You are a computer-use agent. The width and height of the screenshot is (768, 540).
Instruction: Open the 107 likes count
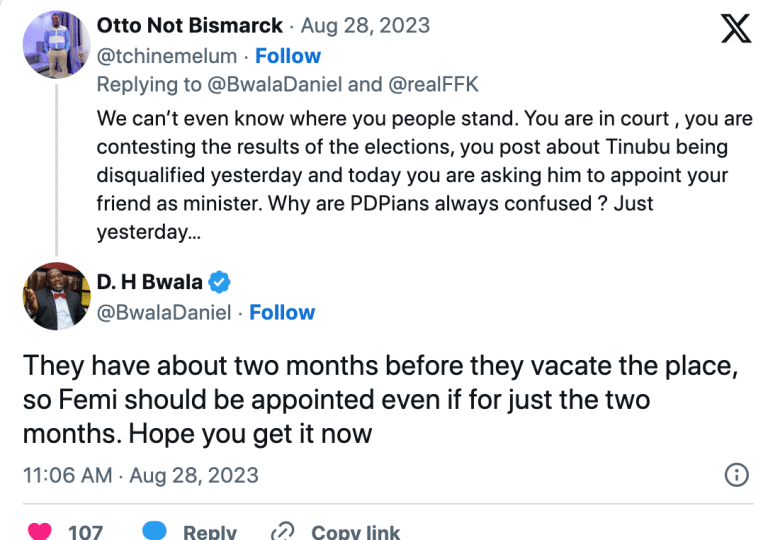pyautogui.click(x=85, y=532)
